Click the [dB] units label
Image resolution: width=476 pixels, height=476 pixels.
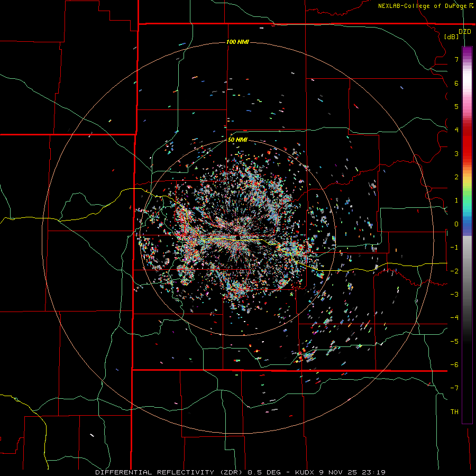pyautogui.click(x=451, y=37)
